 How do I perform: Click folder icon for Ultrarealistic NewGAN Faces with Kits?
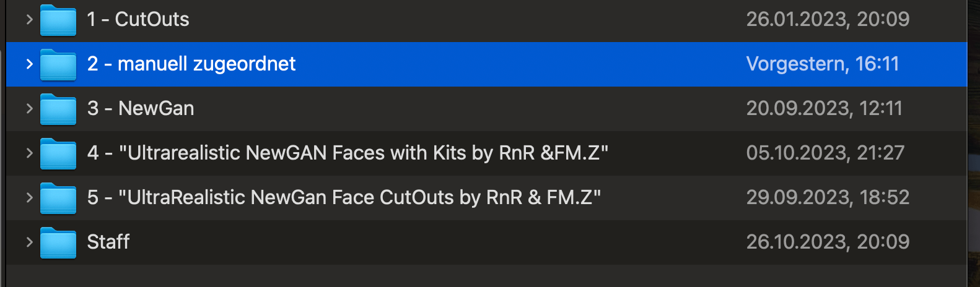58,153
